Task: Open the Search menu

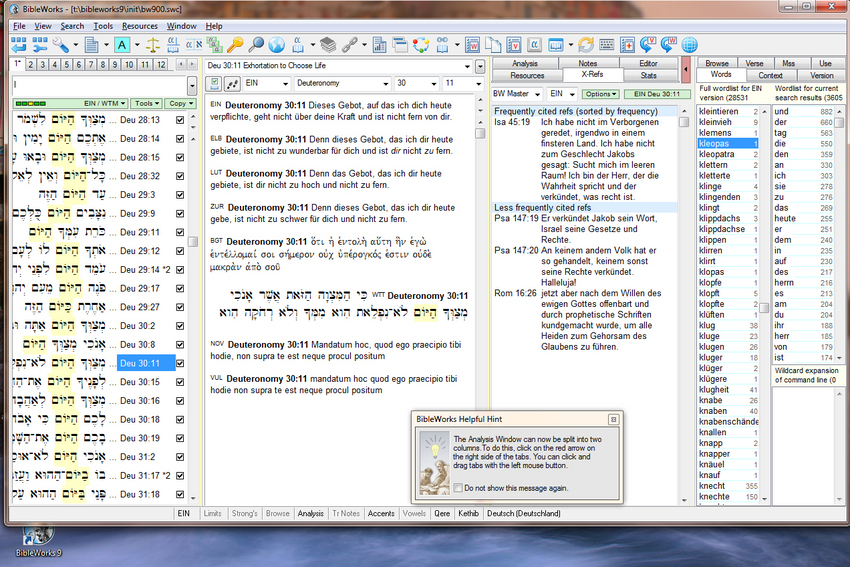Action: click(72, 26)
